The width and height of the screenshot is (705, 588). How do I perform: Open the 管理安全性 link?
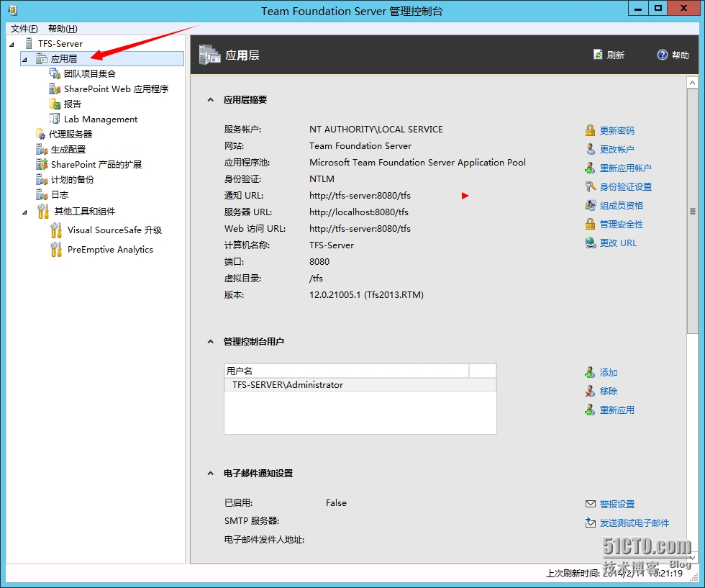click(x=622, y=224)
